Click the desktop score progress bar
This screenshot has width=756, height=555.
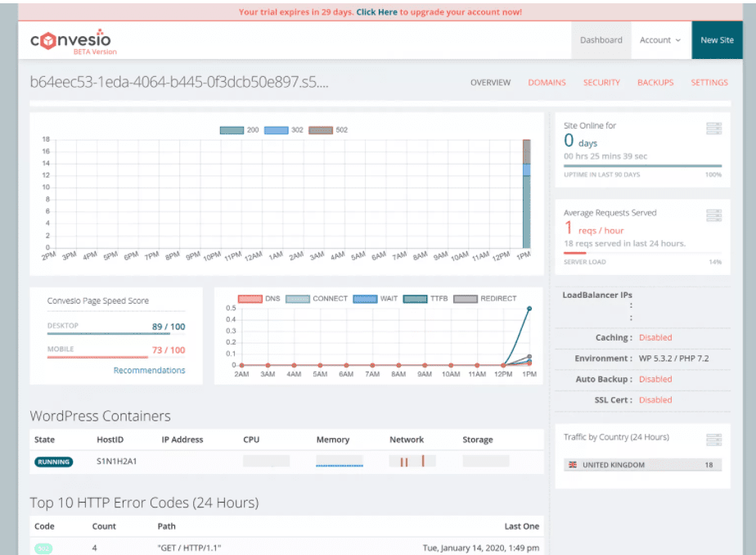point(116,333)
